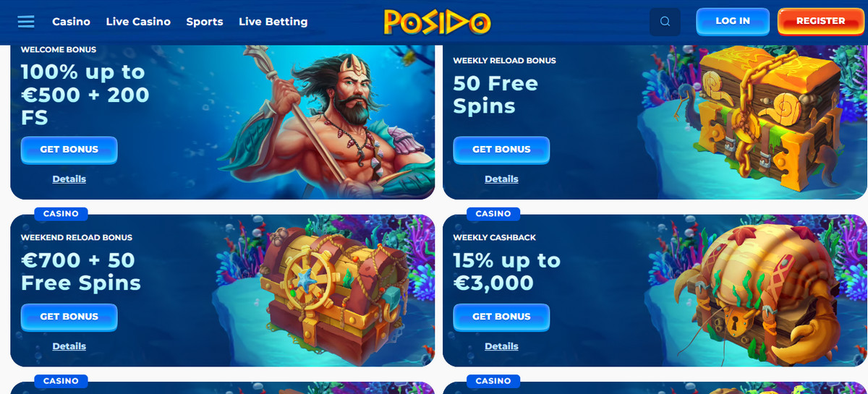Get the Welcome Bonus offer
868x394 pixels.
69,150
